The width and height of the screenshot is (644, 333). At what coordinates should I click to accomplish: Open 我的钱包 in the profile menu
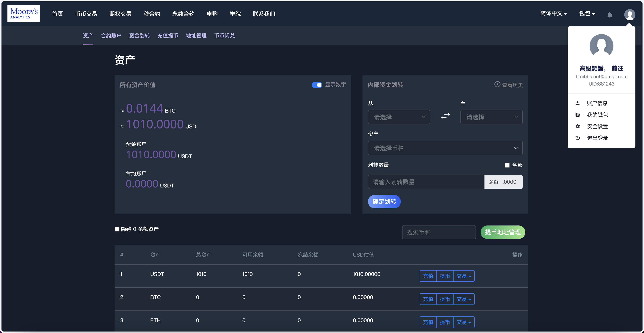[x=597, y=115]
